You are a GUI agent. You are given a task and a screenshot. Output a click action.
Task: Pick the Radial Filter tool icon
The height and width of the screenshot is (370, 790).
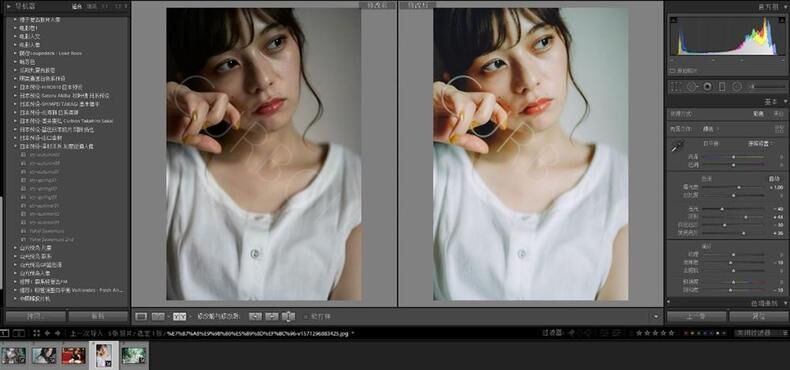(x=737, y=87)
